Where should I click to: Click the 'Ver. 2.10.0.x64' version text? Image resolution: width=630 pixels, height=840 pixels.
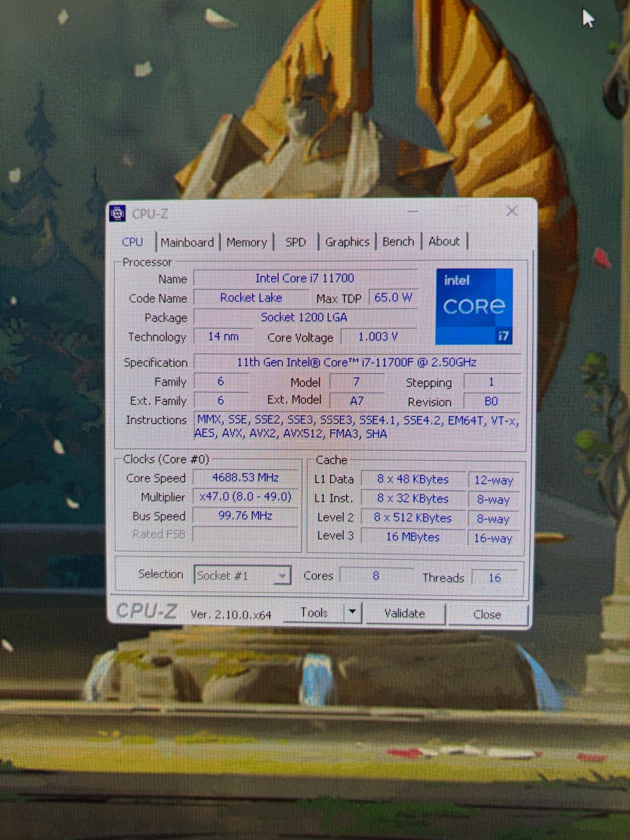[x=230, y=614]
